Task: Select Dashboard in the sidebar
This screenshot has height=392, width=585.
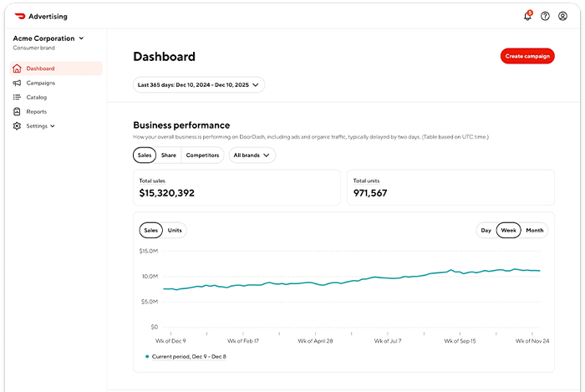Action: [56, 69]
